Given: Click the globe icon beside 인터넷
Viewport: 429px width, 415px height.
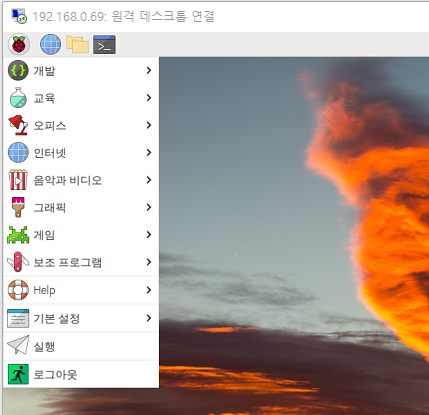Looking at the screenshot, I should (x=18, y=152).
